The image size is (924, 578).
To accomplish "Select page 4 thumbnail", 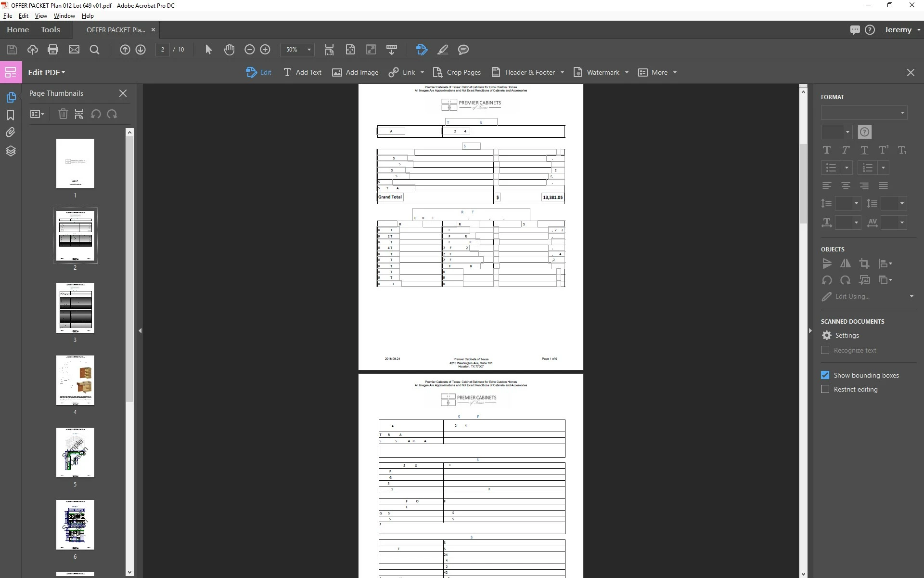I will point(75,381).
